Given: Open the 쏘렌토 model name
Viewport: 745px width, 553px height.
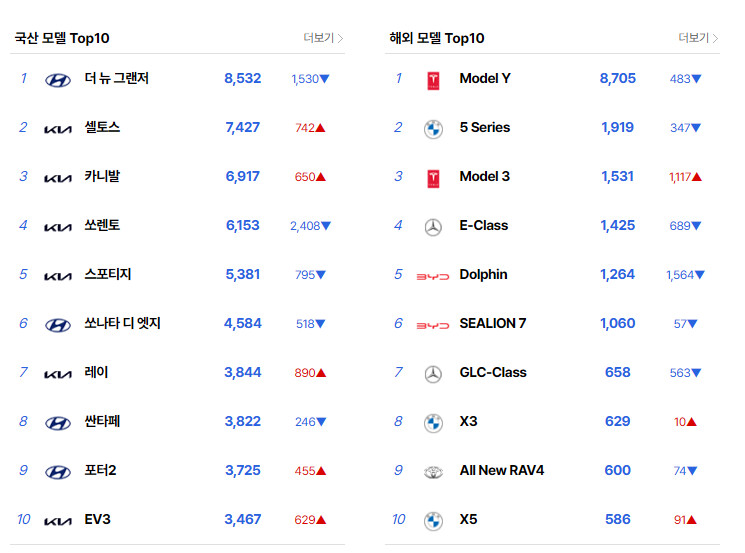Looking at the screenshot, I should tap(102, 225).
